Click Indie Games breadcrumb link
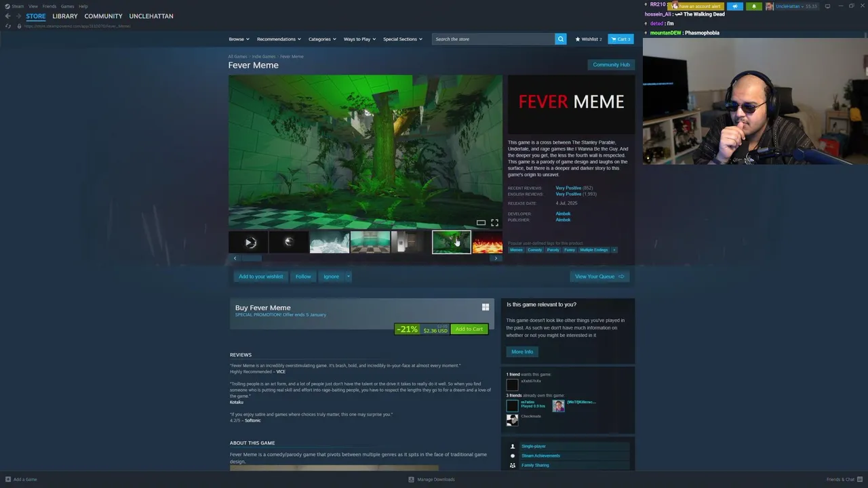This screenshot has width=868, height=488. pos(264,56)
